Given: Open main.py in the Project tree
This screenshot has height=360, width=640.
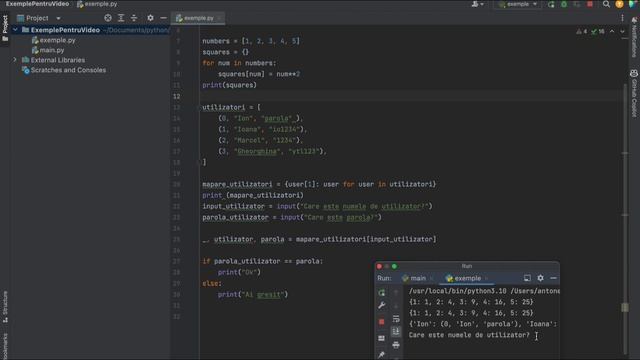Looking at the screenshot, I should 48,50.
